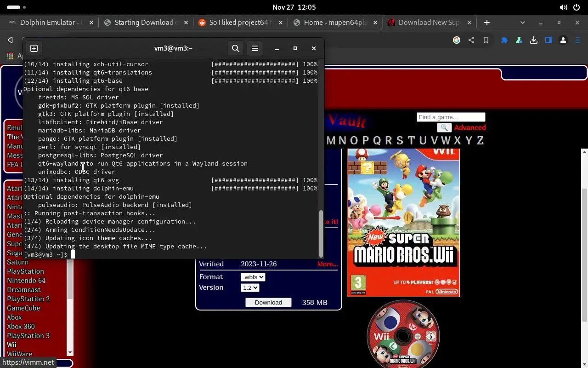This screenshot has width=588, height=368.
Task: Open the Version 1.2 dropdown
Action: (250, 287)
